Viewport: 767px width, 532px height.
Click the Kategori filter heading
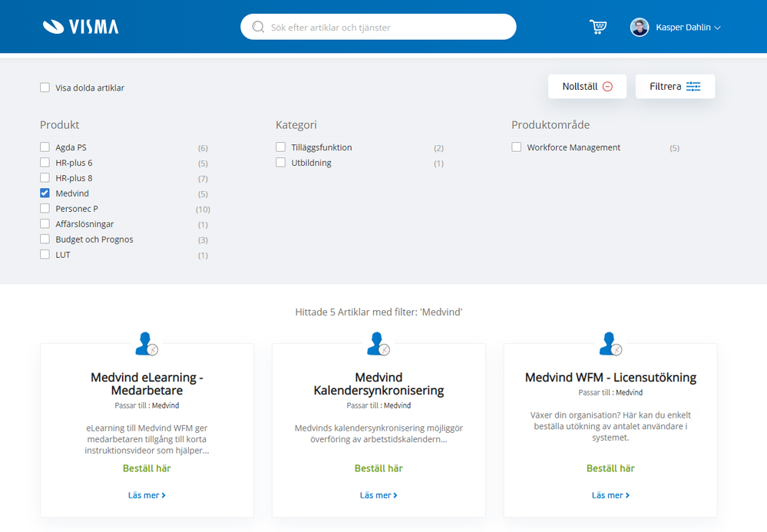pyautogui.click(x=296, y=124)
